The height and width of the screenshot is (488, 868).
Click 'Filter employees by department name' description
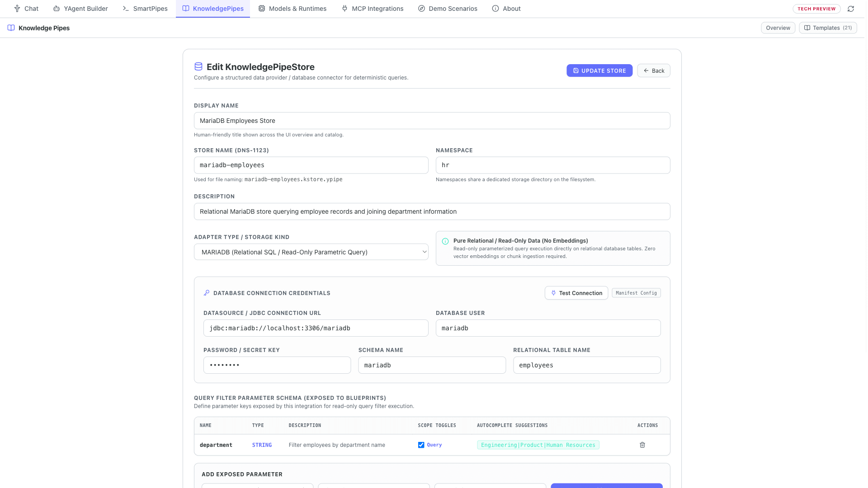click(x=337, y=445)
